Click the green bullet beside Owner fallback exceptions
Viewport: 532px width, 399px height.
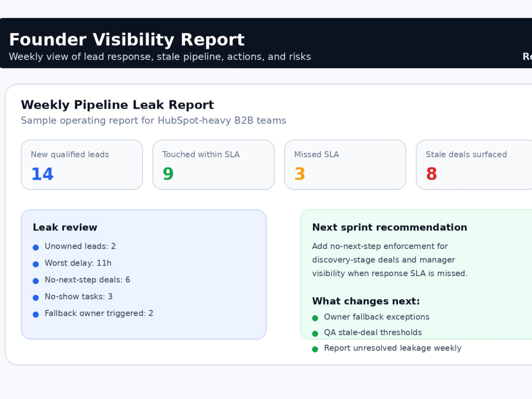pyautogui.click(x=315, y=318)
